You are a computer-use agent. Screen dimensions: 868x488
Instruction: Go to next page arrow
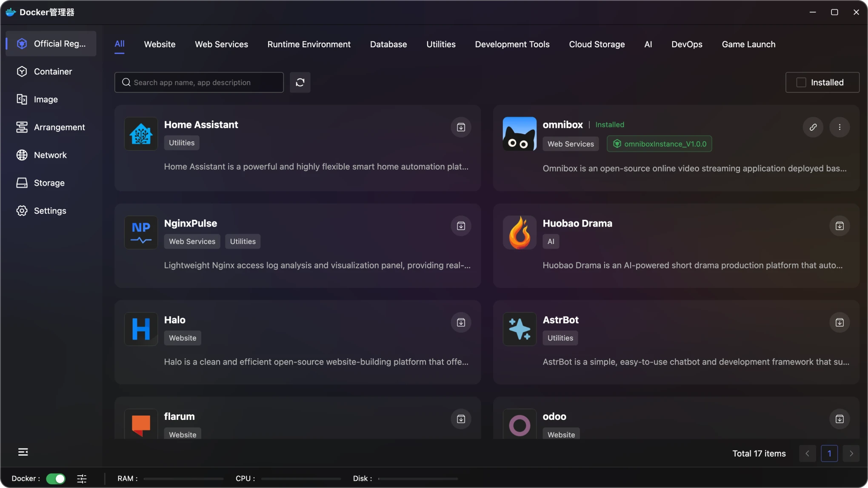(851, 454)
